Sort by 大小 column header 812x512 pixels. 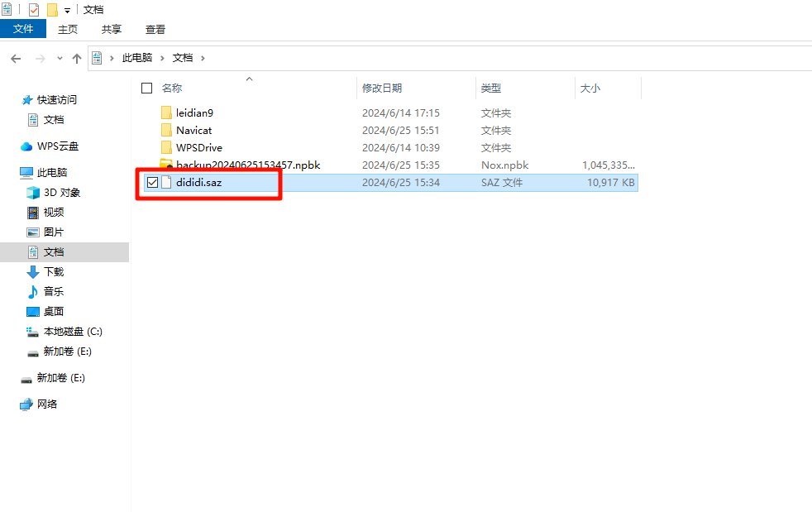[590, 88]
